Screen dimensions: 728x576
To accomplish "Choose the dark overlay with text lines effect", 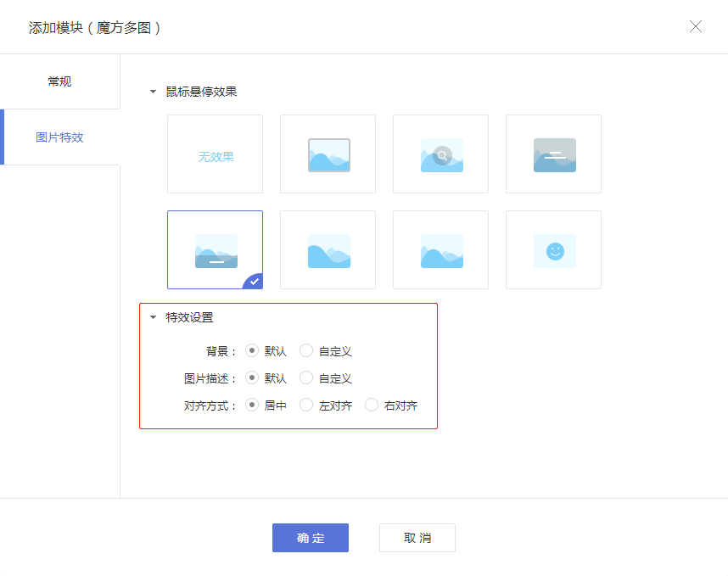I will coord(553,154).
